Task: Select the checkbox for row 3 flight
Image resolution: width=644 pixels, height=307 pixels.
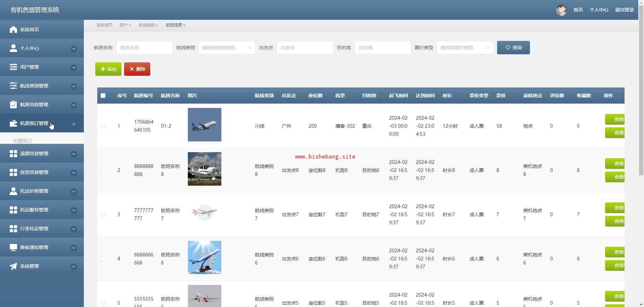Action: tap(103, 214)
